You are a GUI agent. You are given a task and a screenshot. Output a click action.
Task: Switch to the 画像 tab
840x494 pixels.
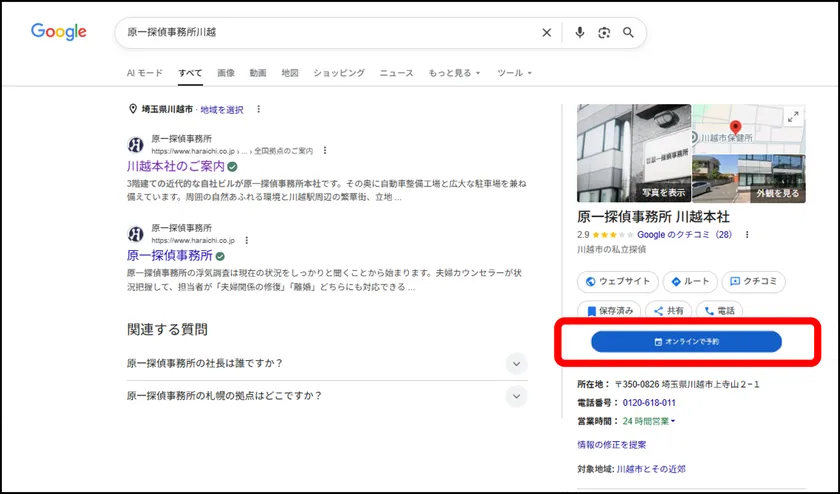click(x=226, y=73)
